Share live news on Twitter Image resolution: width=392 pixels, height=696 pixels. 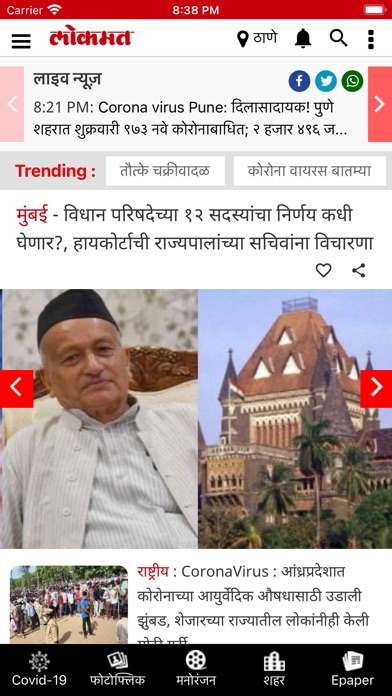point(326,81)
